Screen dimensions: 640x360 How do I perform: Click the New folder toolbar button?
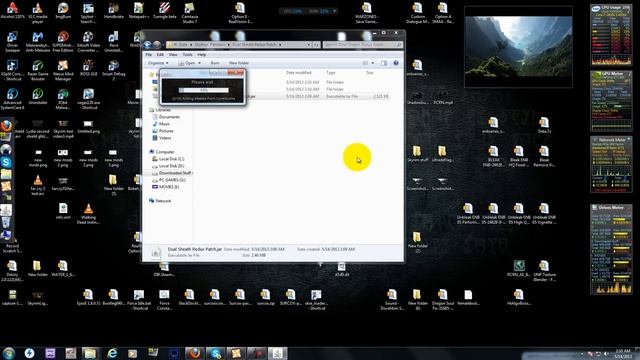[239, 63]
